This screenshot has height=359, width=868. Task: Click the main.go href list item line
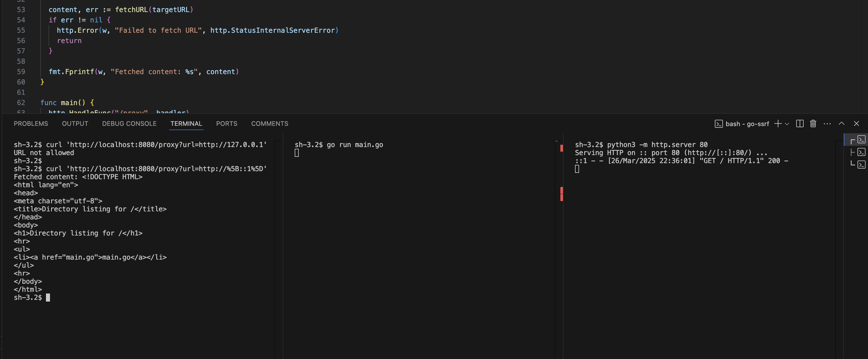click(x=90, y=257)
